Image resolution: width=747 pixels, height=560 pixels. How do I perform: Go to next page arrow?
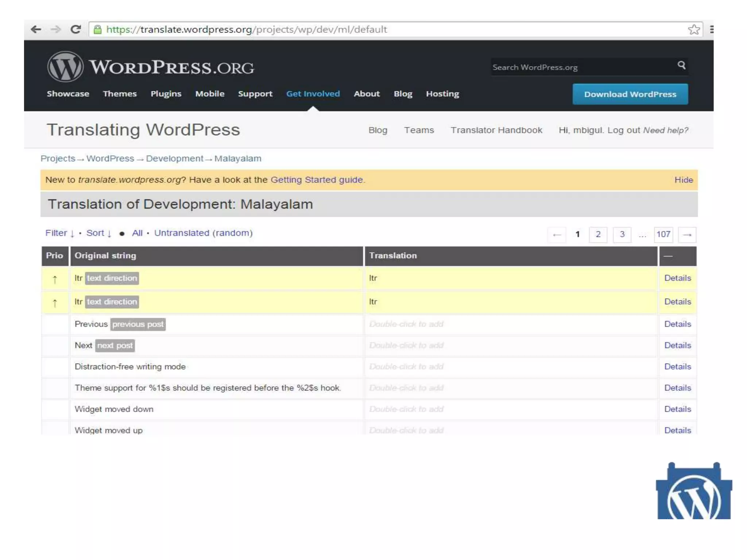[687, 234]
